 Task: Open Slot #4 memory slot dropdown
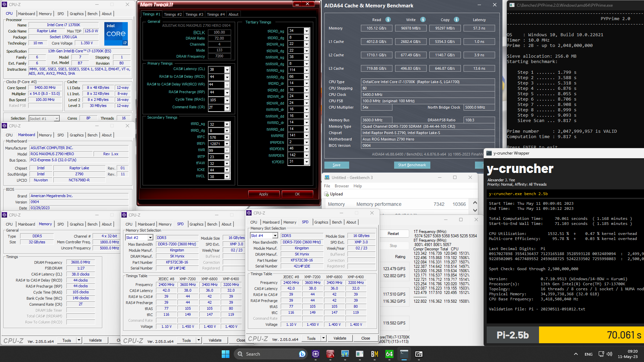(x=275, y=236)
